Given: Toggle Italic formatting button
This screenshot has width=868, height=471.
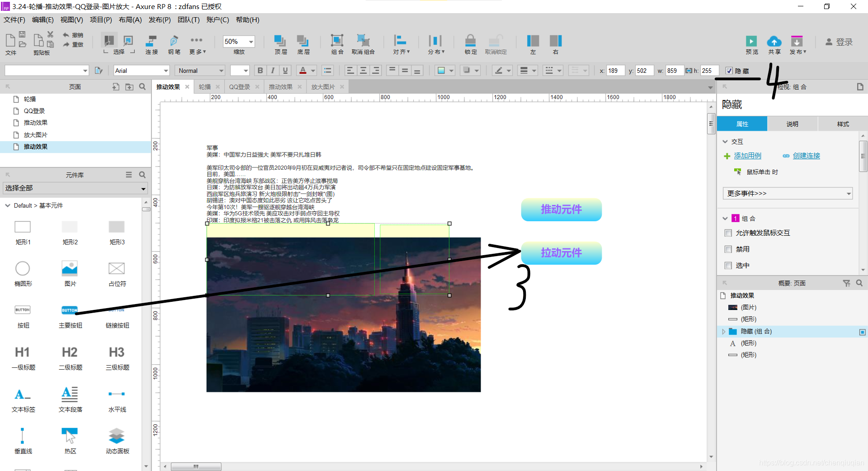Looking at the screenshot, I should tap(273, 71).
